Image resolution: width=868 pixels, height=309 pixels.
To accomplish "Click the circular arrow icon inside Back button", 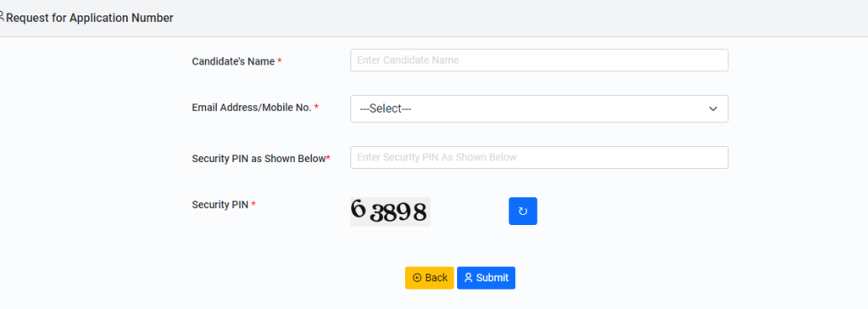I will pos(417,278).
